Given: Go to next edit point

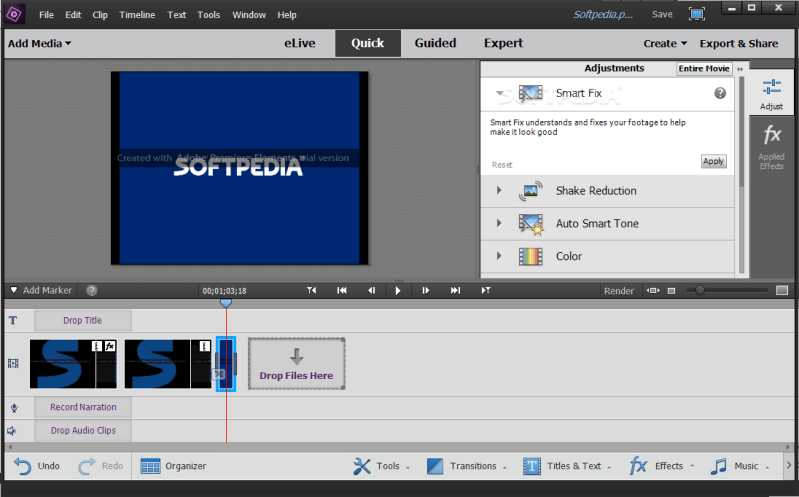Looking at the screenshot, I should pyautogui.click(x=486, y=291).
